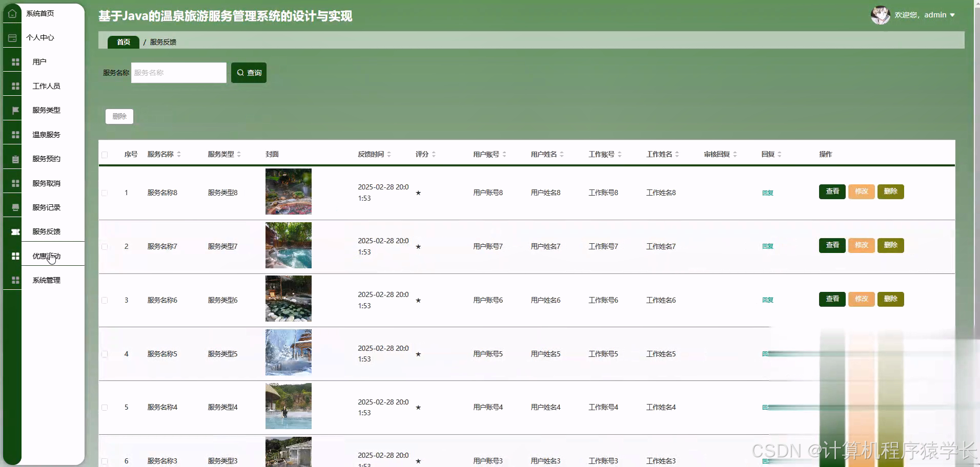980x467 pixels.
Task: Click the star rating in row 服务名称8
Action: pyautogui.click(x=418, y=193)
